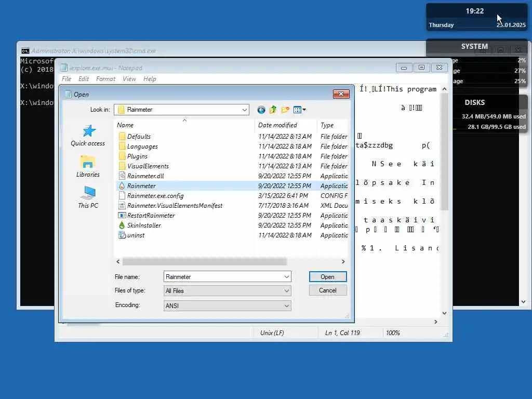Click '28.1 GB/99.5 GB used' disk entry
Viewport: 532px width, 399px height.
point(497,127)
